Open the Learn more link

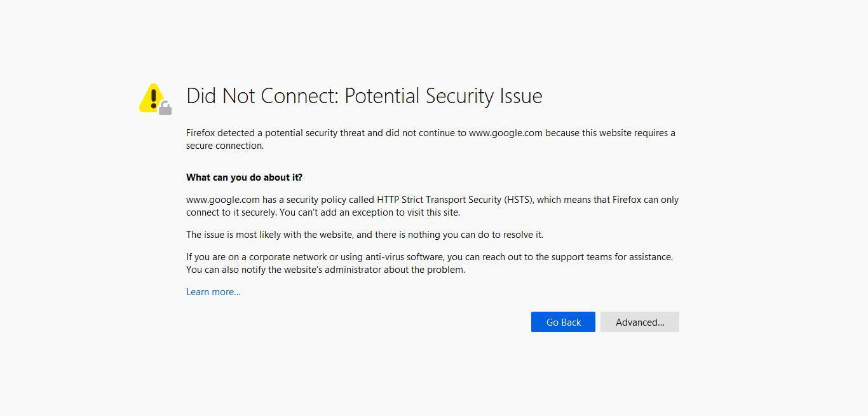click(214, 291)
